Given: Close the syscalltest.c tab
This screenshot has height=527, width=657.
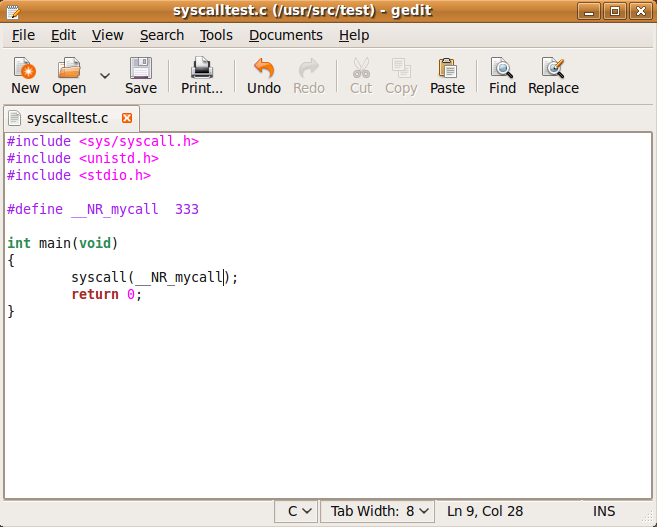Looking at the screenshot, I should point(127,118).
